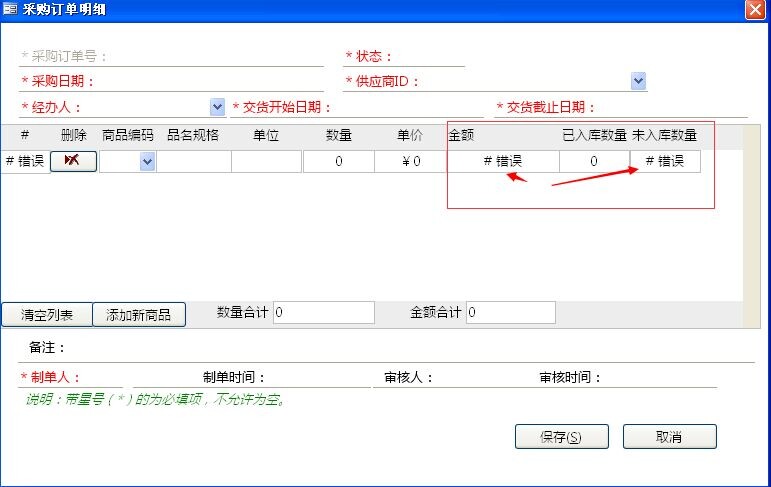Image resolution: width=771 pixels, height=487 pixels.
Task: Close the 采购订单明细 window
Action: 755,10
